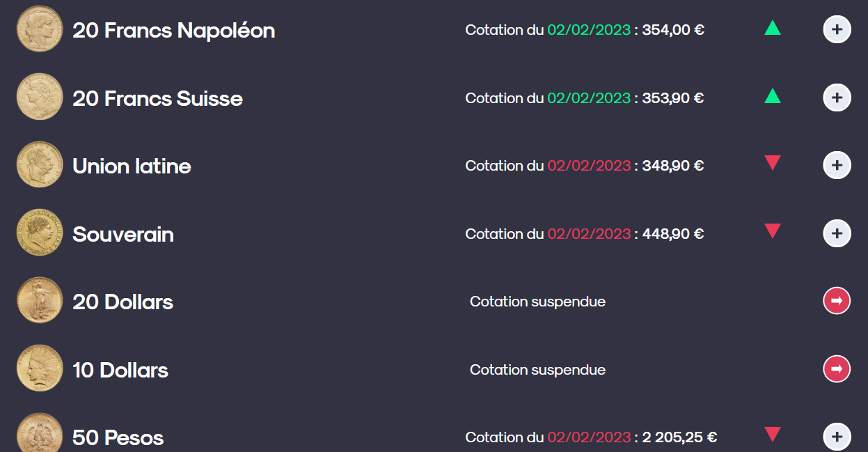Select the 20 Dollars coin image
Screen dimensions: 868x452
click(40, 301)
